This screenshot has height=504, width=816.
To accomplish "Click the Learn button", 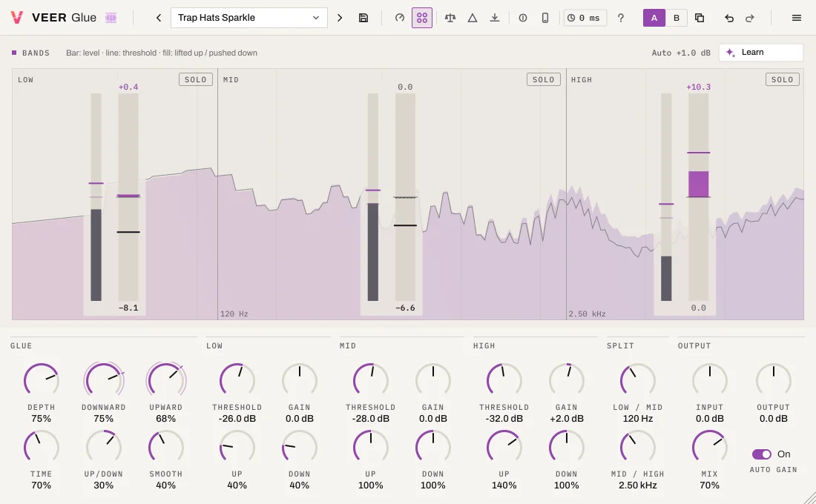I will [x=761, y=53].
